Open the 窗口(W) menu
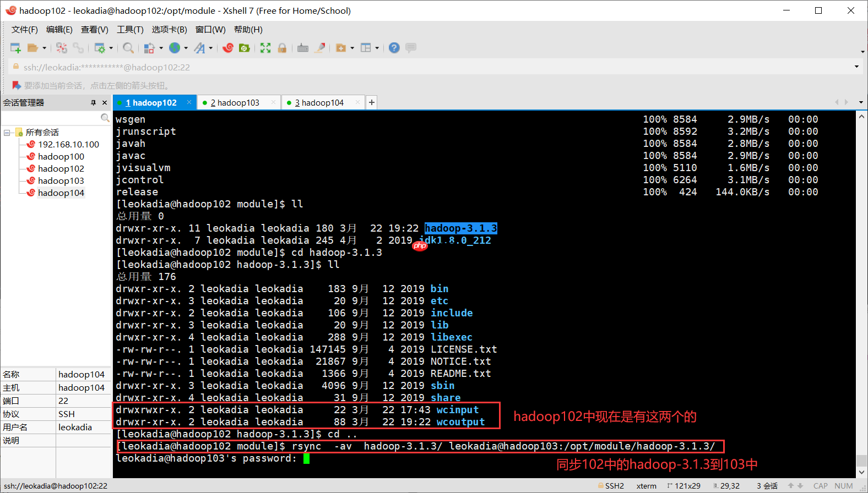The height and width of the screenshot is (493, 868). click(210, 30)
